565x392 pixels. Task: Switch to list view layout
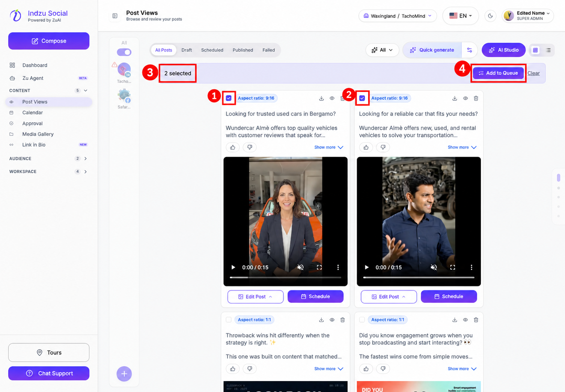coord(548,50)
